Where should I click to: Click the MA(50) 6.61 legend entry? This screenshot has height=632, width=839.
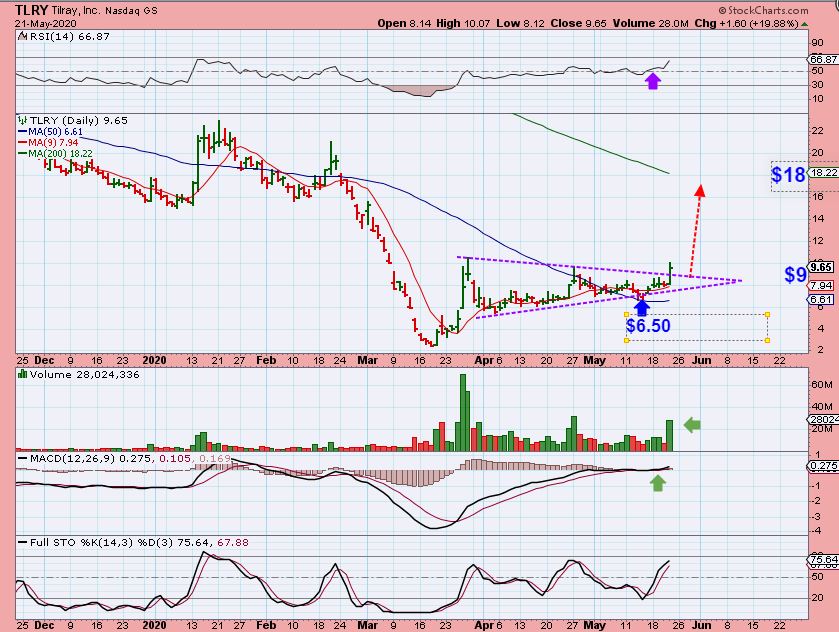click(50, 132)
